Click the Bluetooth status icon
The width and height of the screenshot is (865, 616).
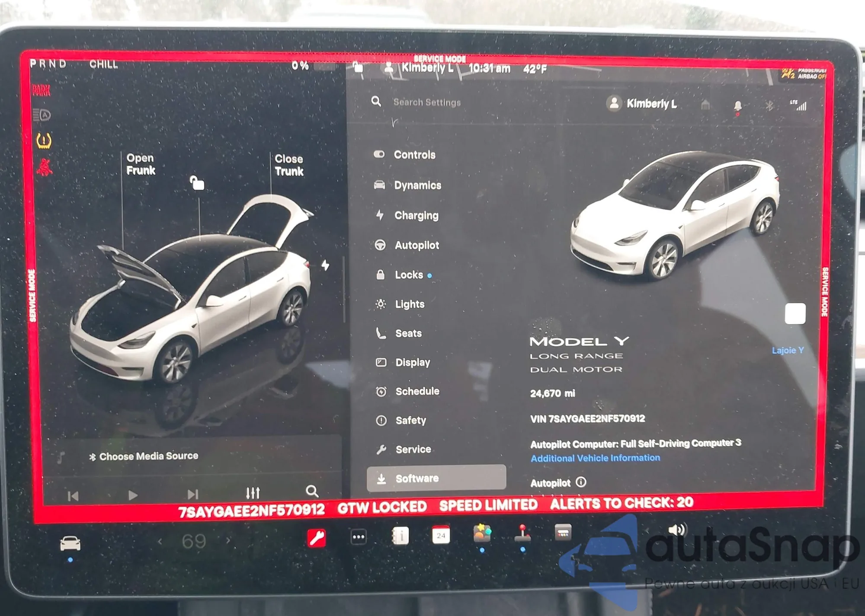pos(769,105)
